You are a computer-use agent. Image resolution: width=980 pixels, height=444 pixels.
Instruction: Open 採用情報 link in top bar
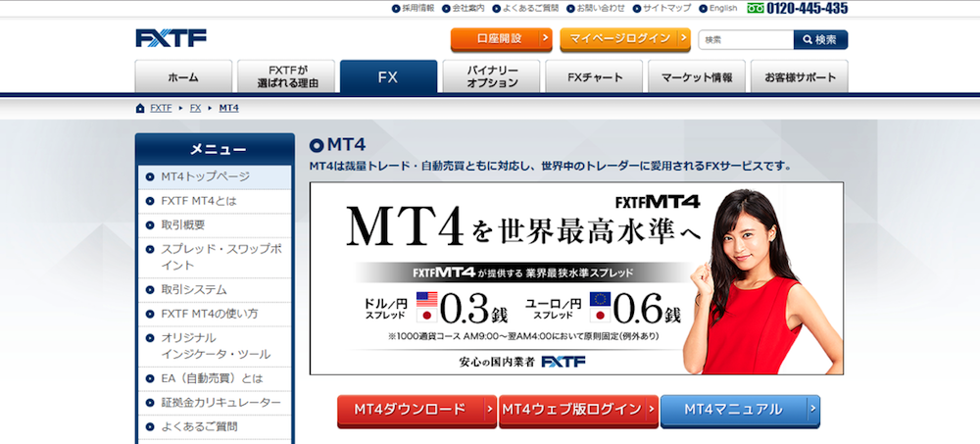coord(418,9)
